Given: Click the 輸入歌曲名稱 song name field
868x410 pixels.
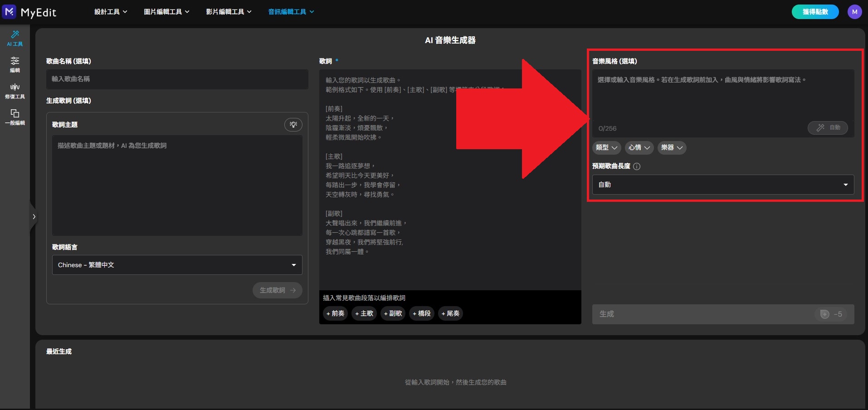Looking at the screenshot, I should 177,79.
